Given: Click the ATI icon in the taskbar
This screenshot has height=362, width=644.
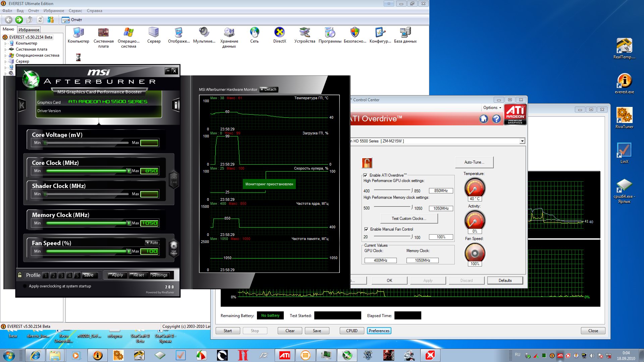Looking at the screenshot, I should click(x=285, y=355).
